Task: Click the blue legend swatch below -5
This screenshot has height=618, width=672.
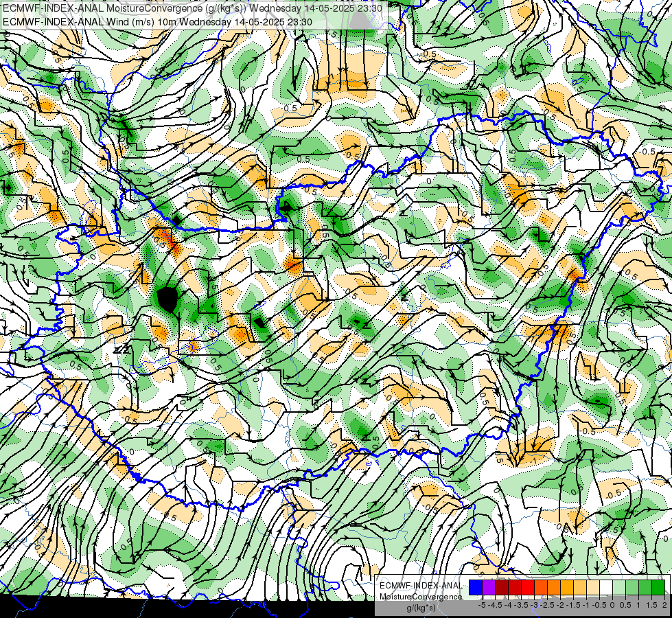Action: (x=476, y=587)
